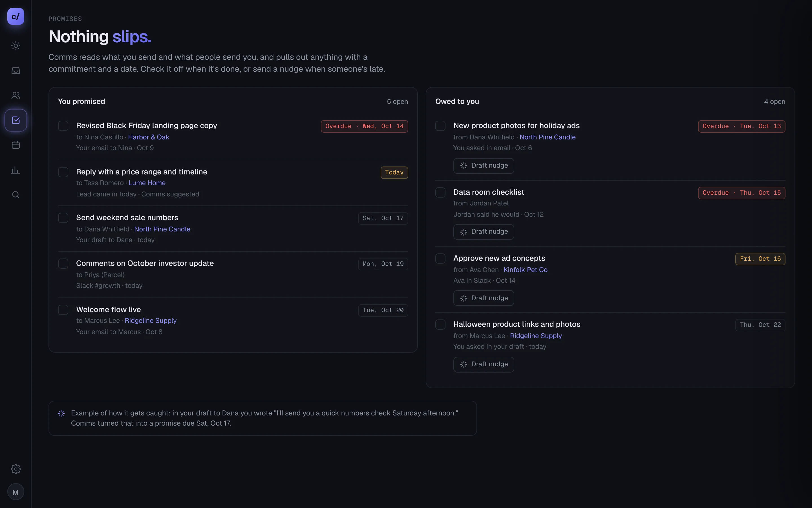Viewport: 812px width, 508px height.
Task: Open the Inbox tray icon in the sidebar
Action: coord(16,71)
